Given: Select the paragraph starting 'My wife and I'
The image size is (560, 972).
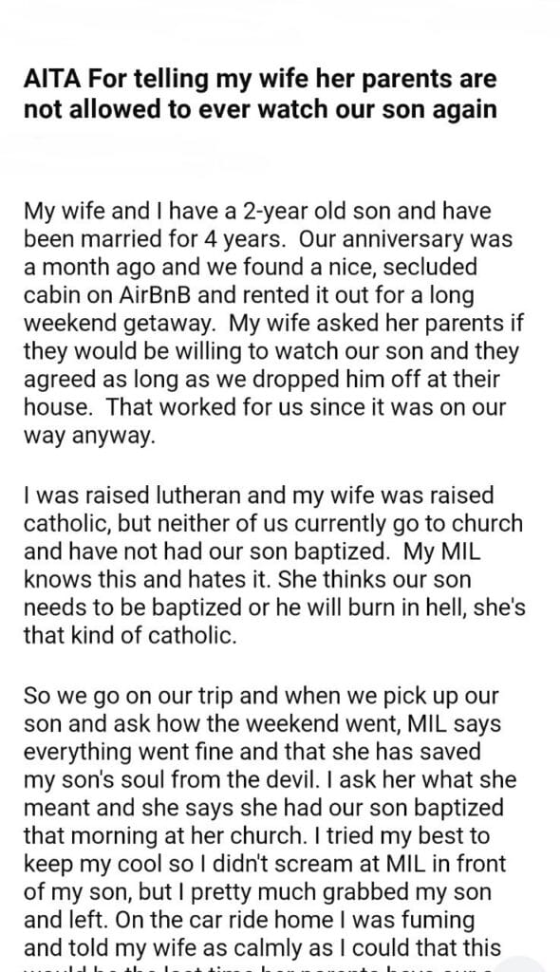Looking at the screenshot, I should click(273, 323).
